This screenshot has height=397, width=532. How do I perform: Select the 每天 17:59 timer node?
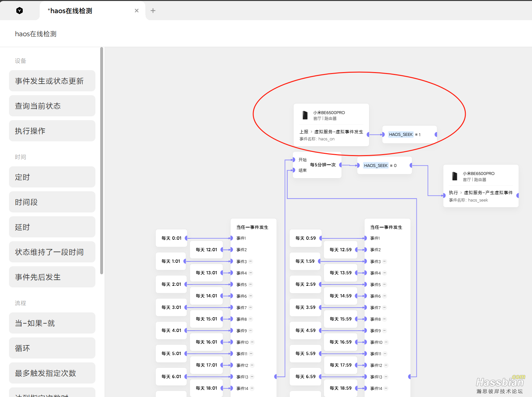point(341,365)
